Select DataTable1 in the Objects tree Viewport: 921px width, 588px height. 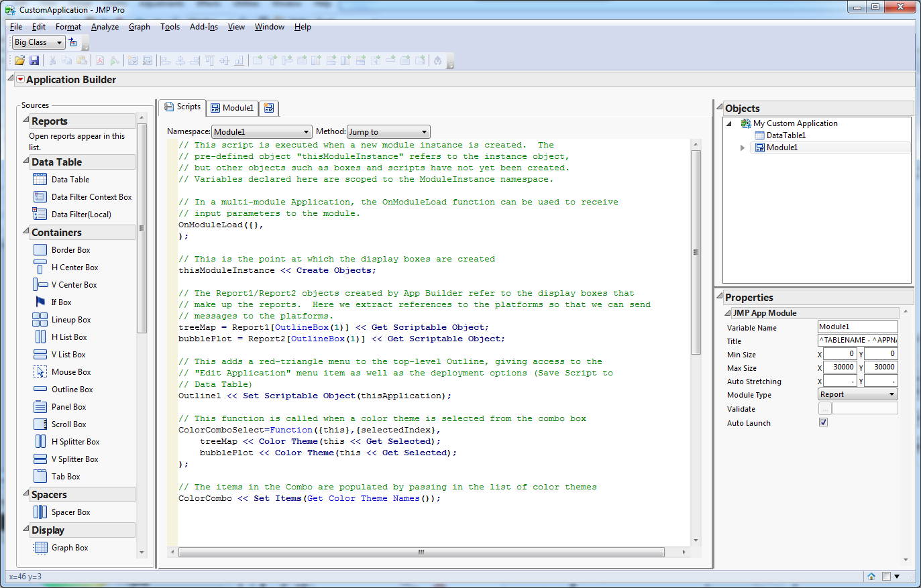coord(785,135)
